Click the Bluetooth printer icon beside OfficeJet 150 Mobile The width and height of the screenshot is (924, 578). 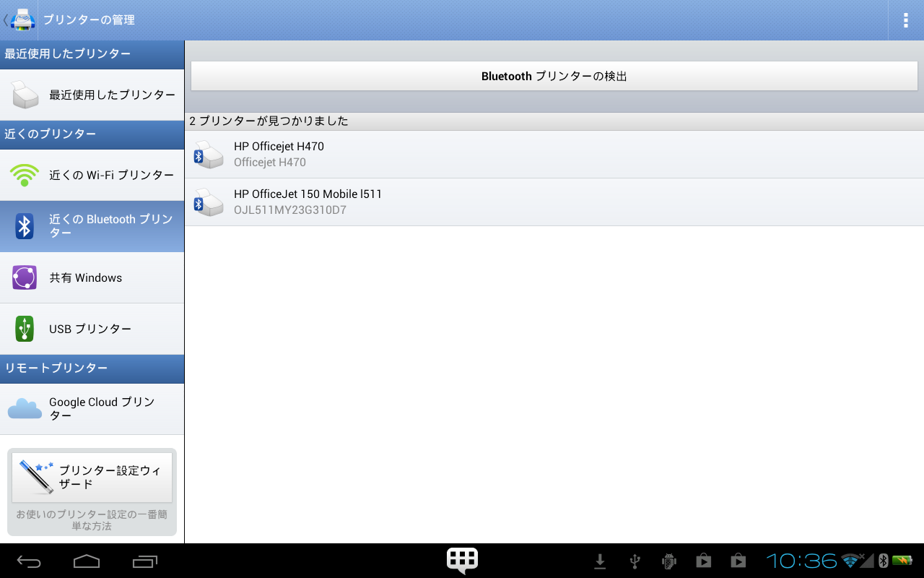pyautogui.click(x=208, y=202)
